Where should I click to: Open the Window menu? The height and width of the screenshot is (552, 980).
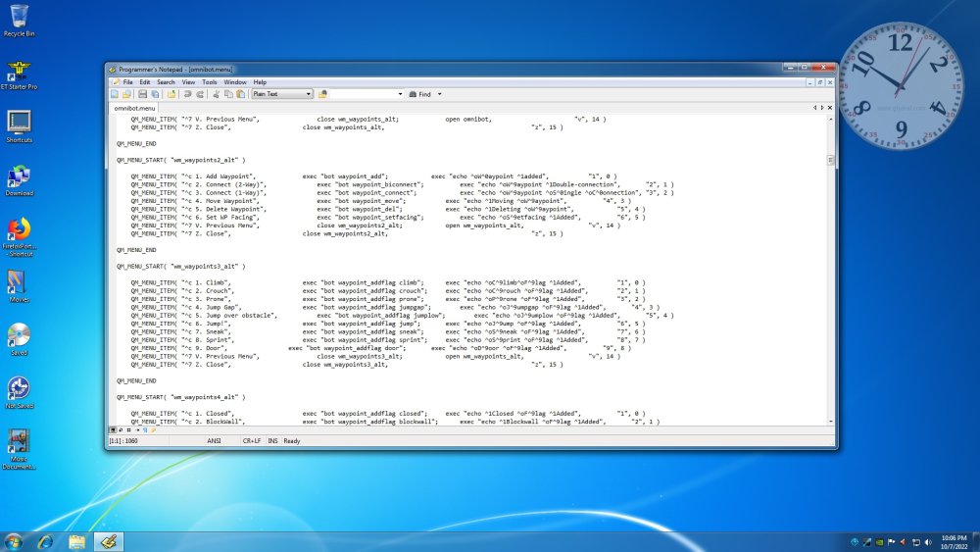[x=235, y=82]
